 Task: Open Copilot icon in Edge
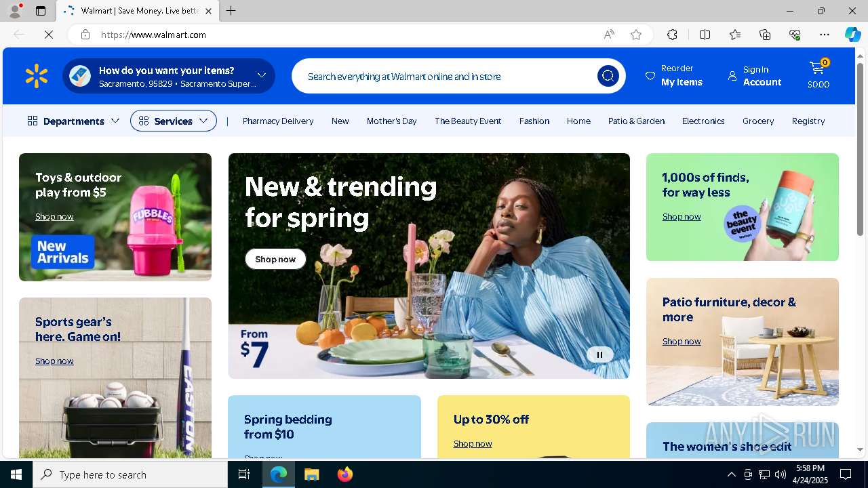[x=852, y=35]
